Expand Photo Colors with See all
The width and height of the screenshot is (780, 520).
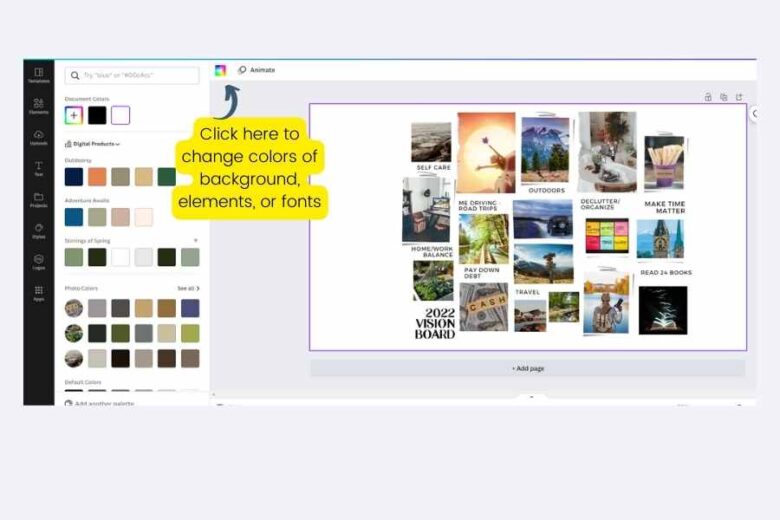(x=188, y=288)
